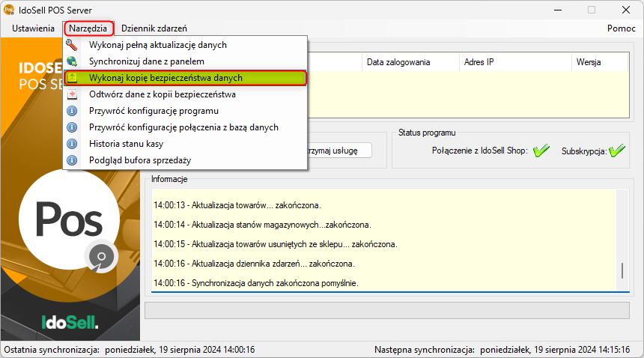This screenshot has width=644, height=358.
Task: Click the green checkmark next to Subskrypcja
Action: pyautogui.click(x=617, y=151)
